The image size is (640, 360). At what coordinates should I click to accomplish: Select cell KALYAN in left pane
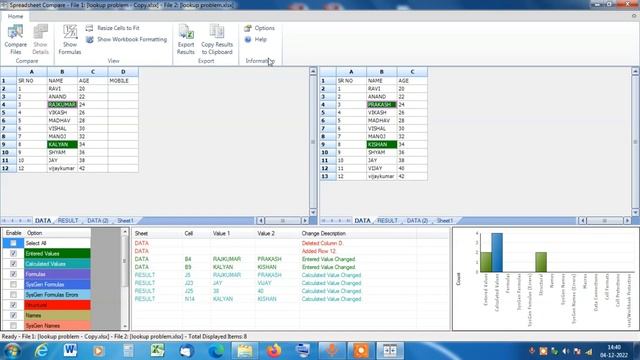tap(62, 144)
